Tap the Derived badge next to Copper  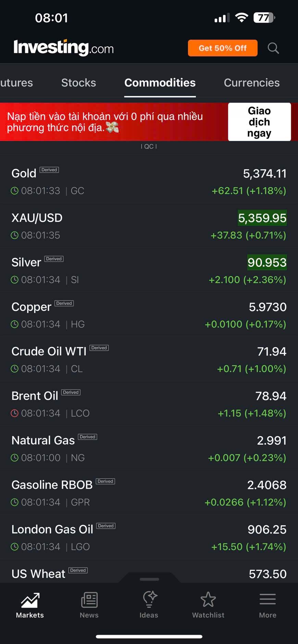pyautogui.click(x=64, y=303)
